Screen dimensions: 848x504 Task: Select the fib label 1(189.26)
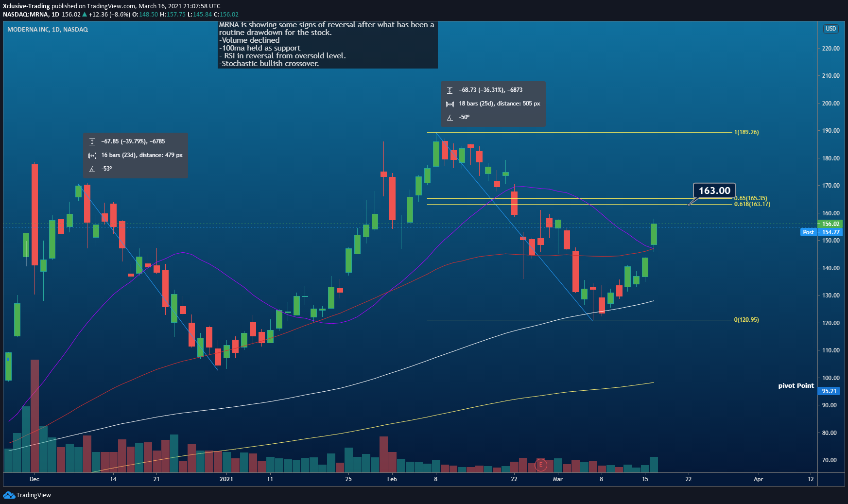(746, 132)
